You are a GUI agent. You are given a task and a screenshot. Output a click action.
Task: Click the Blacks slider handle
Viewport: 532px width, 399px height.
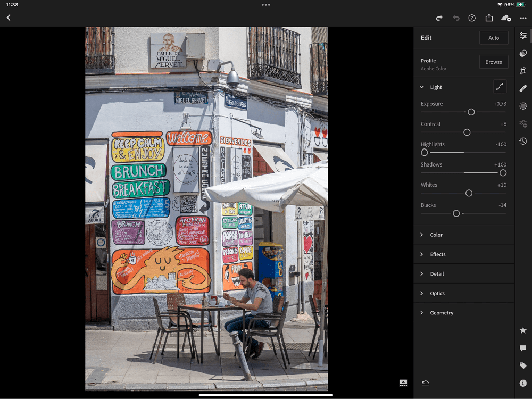[x=456, y=213]
